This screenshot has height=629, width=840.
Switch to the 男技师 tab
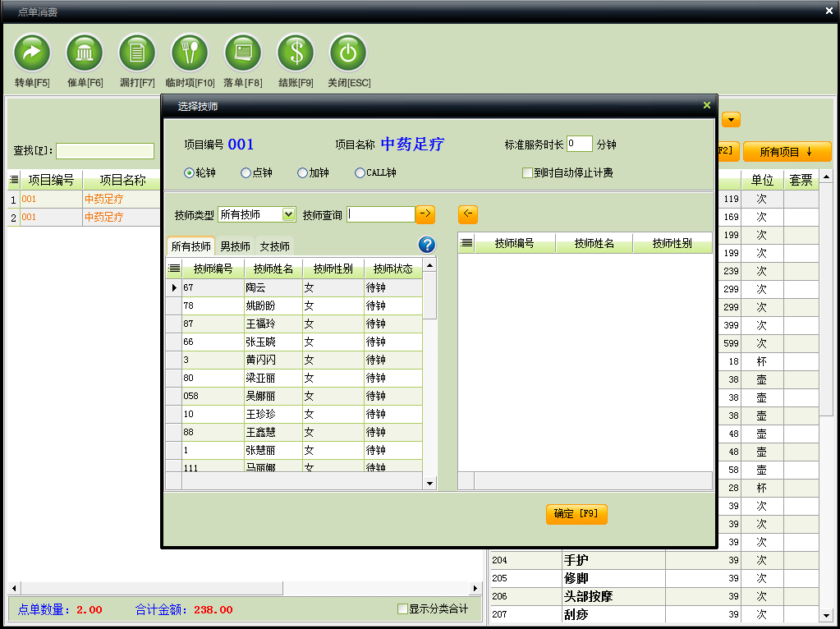[x=235, y=246]
